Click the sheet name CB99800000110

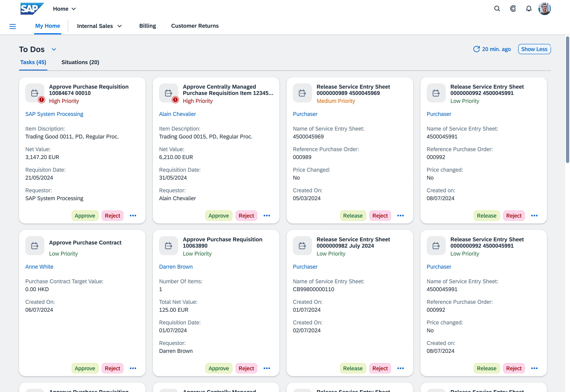point(313,289)
